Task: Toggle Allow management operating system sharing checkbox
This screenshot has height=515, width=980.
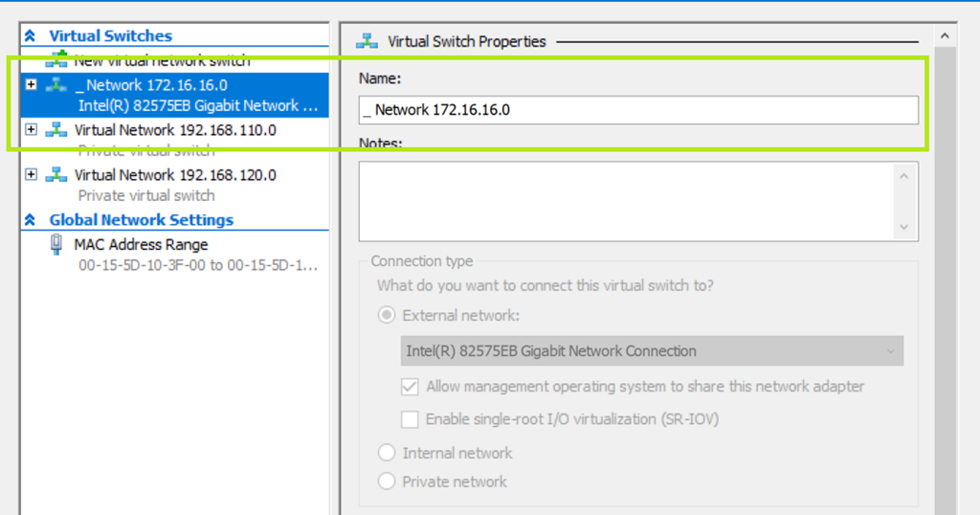Action: (x=410, y=387)
